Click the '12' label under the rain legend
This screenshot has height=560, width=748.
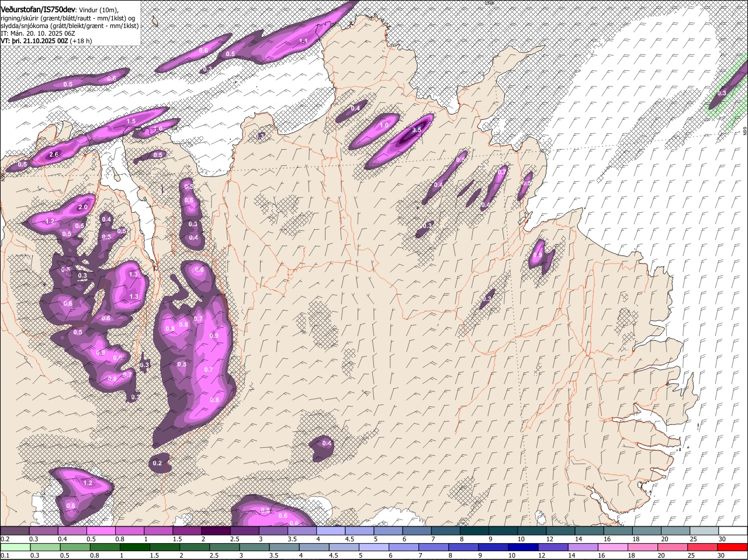542,555
